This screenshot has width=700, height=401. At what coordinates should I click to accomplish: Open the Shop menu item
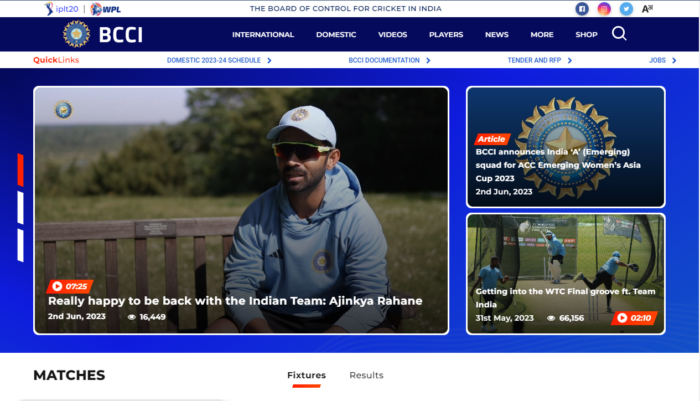[586, 34]
